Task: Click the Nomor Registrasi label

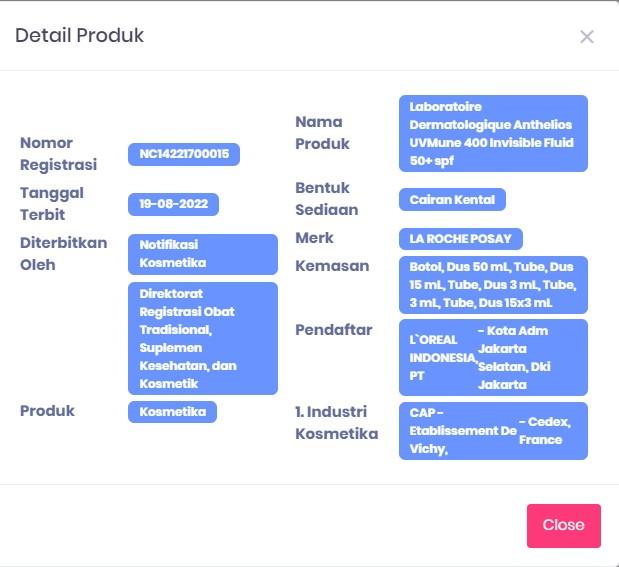Action: [58, 153]
